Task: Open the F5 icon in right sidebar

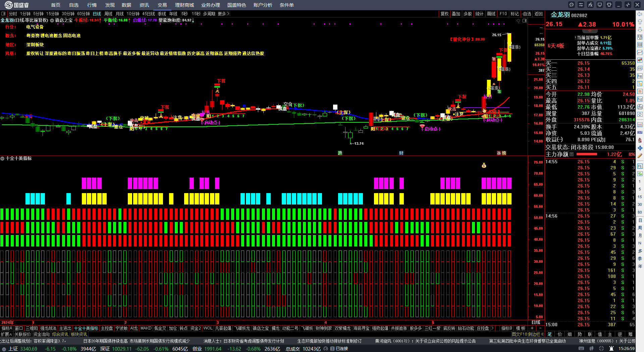Action: click(x=640, y=166)
